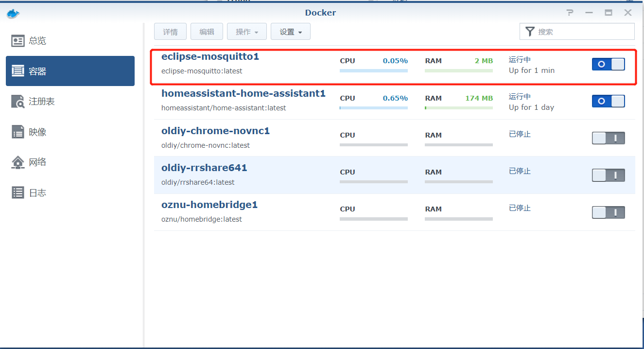This screenshot has height=349, width=644.
Task: Click the 174 MB RAM value
Action: tap(479, 98)
